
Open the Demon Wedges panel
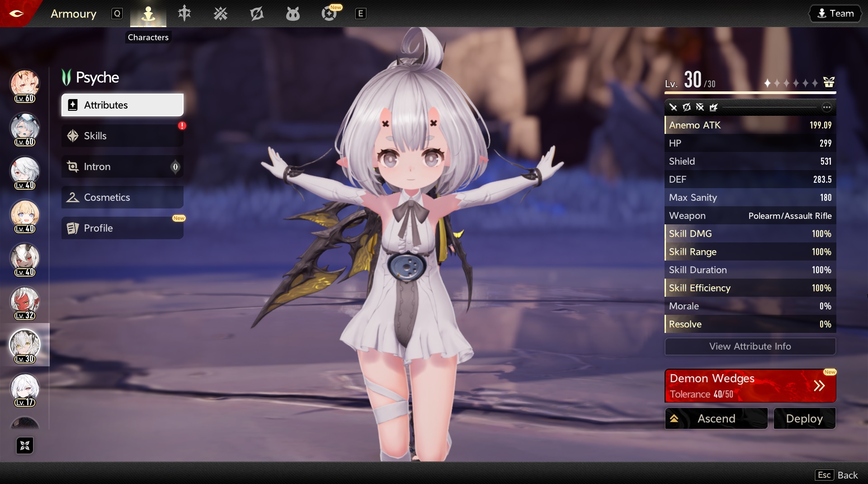750,386
